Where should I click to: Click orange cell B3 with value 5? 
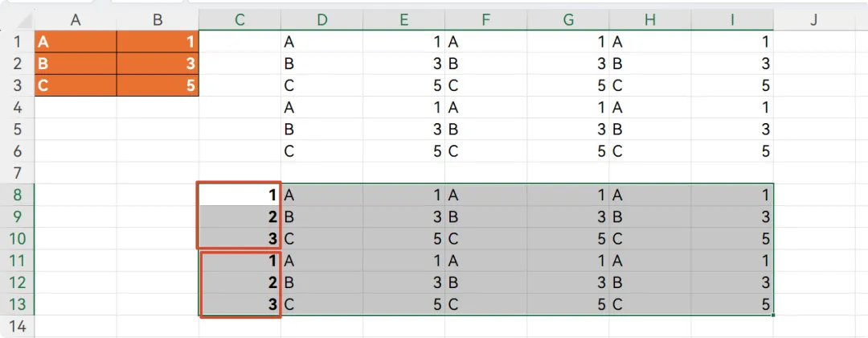click(x=158, y=85)
